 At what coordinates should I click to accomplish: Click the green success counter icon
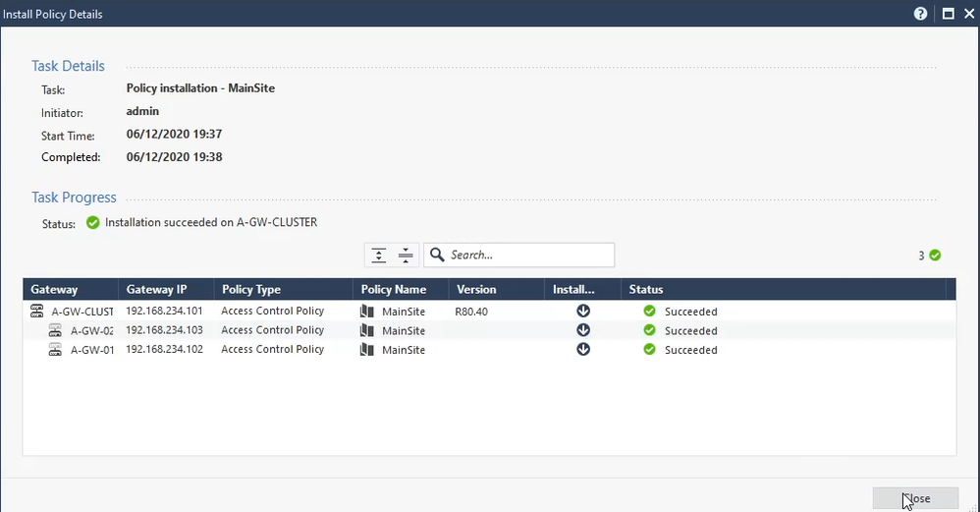[935, 256]
